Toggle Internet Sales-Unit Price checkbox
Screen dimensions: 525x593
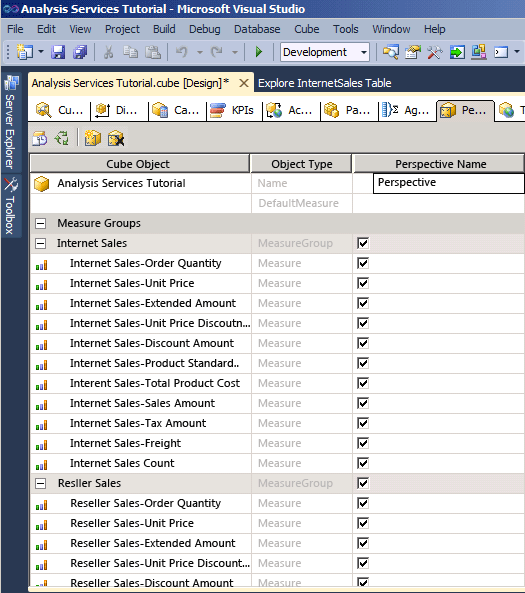(x=363, y=283)
